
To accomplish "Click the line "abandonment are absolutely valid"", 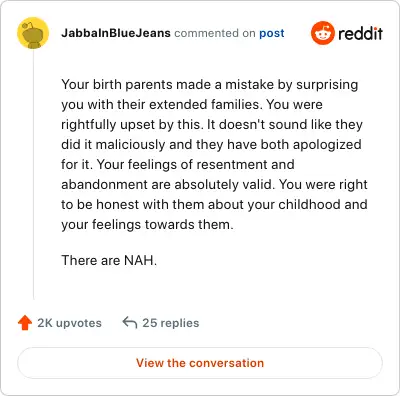I will pos(214,184).
